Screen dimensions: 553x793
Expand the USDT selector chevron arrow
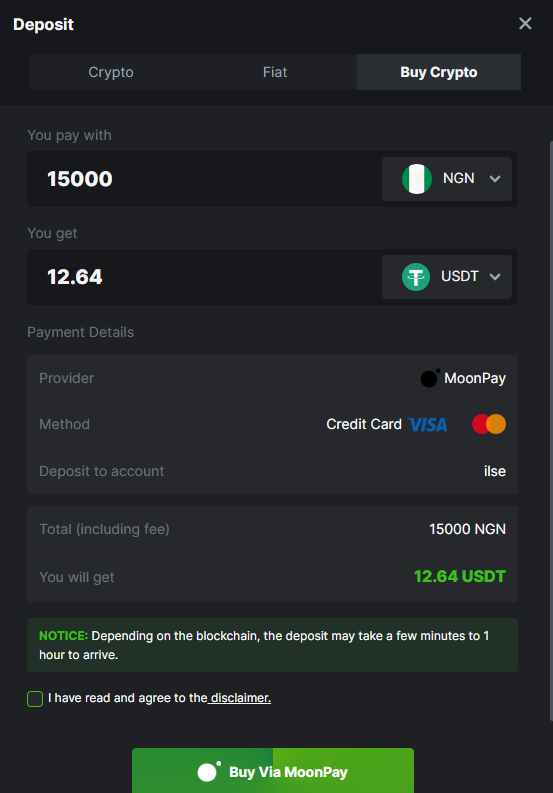click(x=495, y=277)
